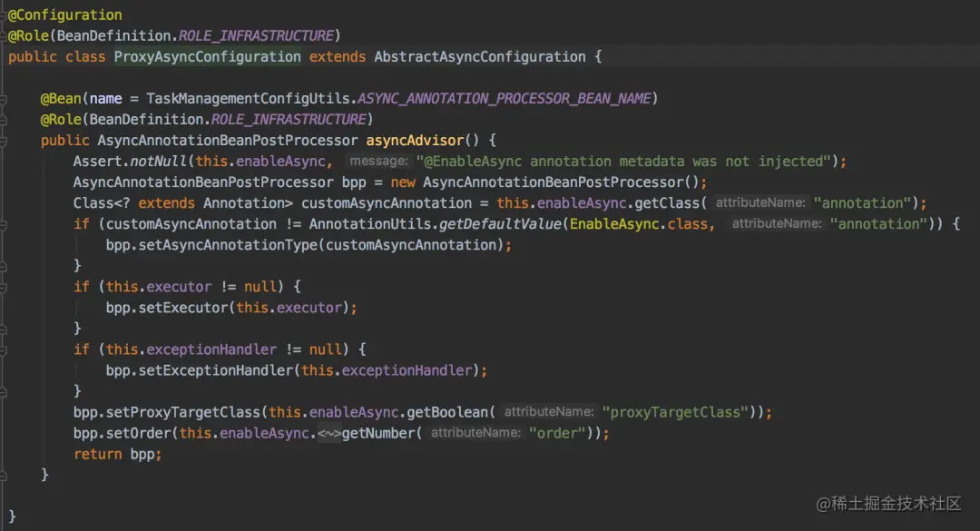980x531 pixels.
Task: Click the getDefaultValue method call
Action: pyautogui.click(x=500, y=224)
